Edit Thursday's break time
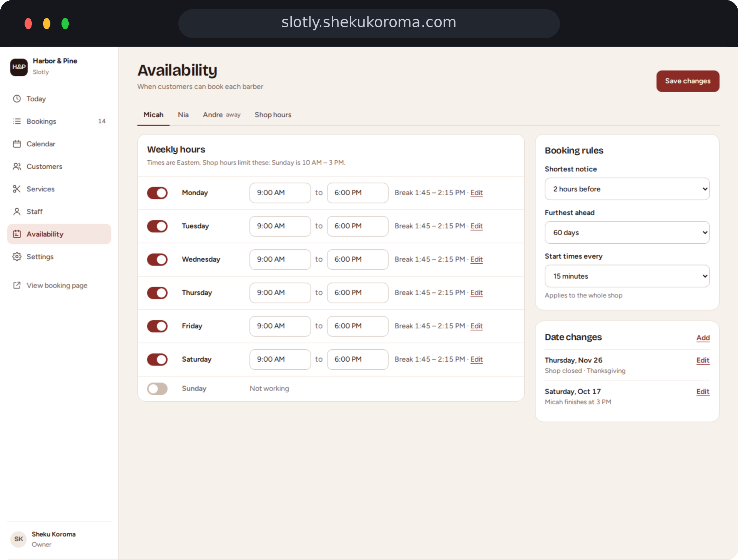 tap(476, 293)
